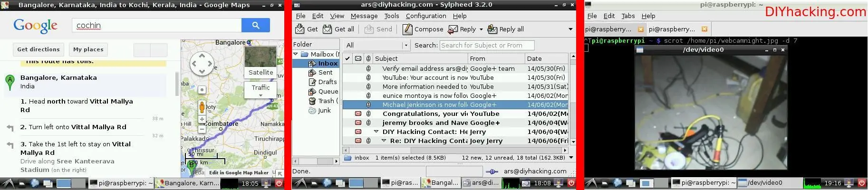Click the attachment clip icon column header
868x190 pixels.
click(368, 58)
